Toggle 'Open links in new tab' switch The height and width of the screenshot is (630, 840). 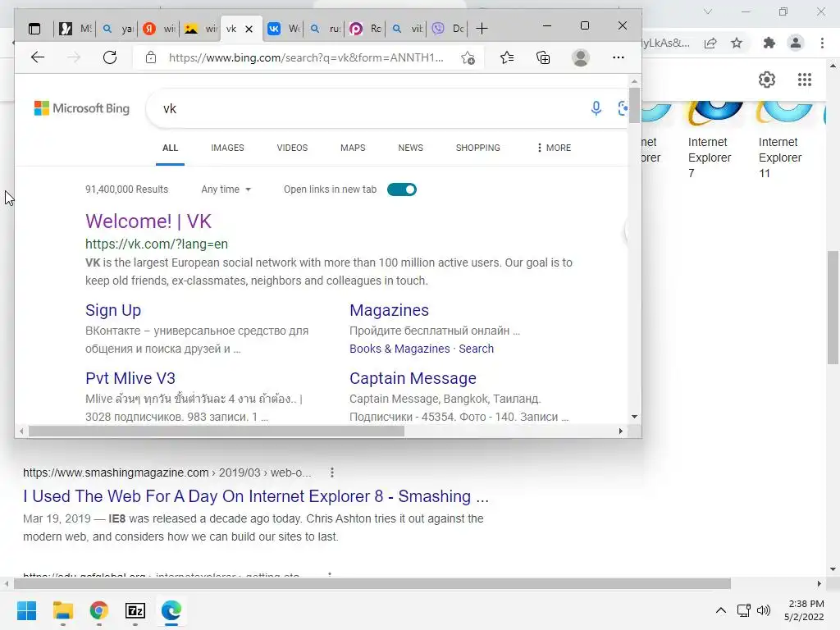pyautogui.click(x=402, y=189)
